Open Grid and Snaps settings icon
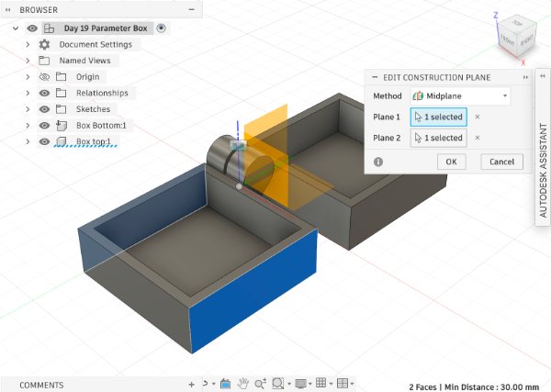The width and height of the screenshot is (551, 392). pyautogui.click(x=320, y=383)
